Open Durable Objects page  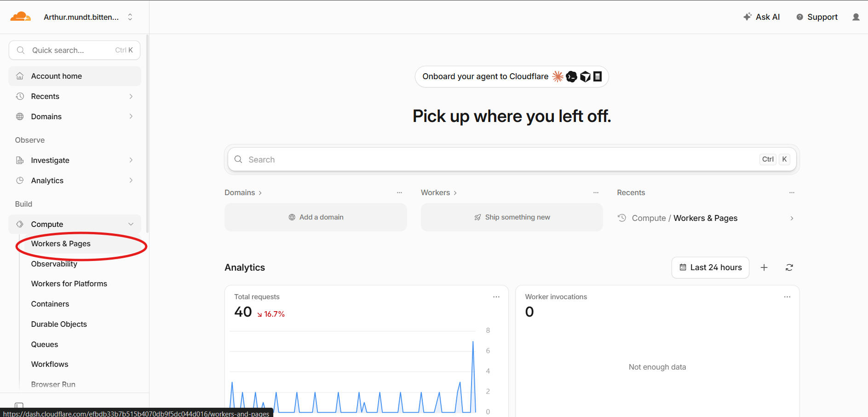(59, 324)
